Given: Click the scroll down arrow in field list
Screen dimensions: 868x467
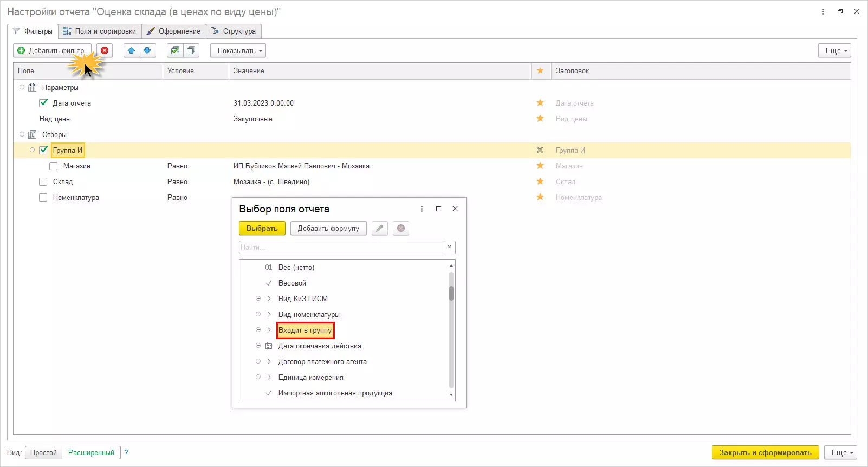Looking at the screenshot, I should tap(451, 395).
